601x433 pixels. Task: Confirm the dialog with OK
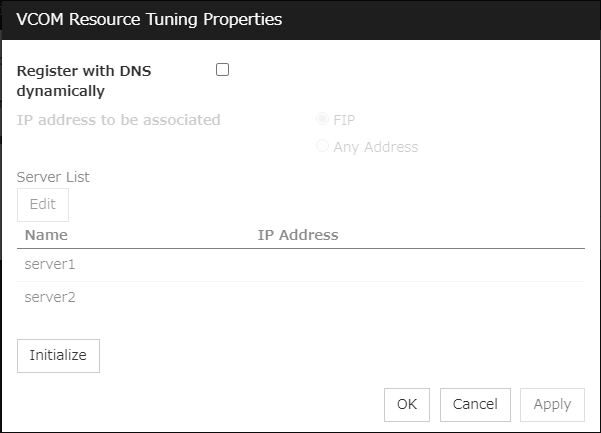click(407, 404)
